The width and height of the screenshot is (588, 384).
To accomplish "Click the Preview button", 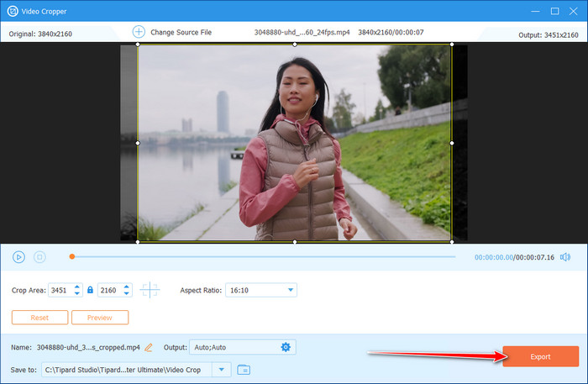I will pyautogui.click(x=100, y=318).
